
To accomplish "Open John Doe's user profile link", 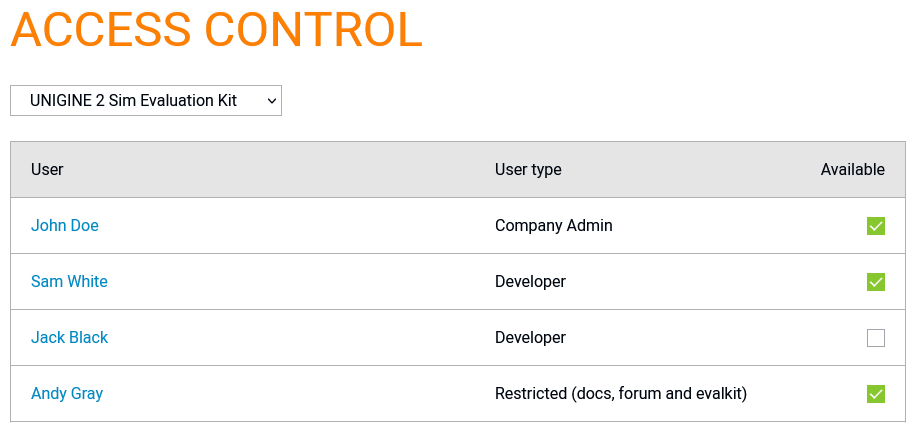I will pyautogui.click(x=65, y=226).
